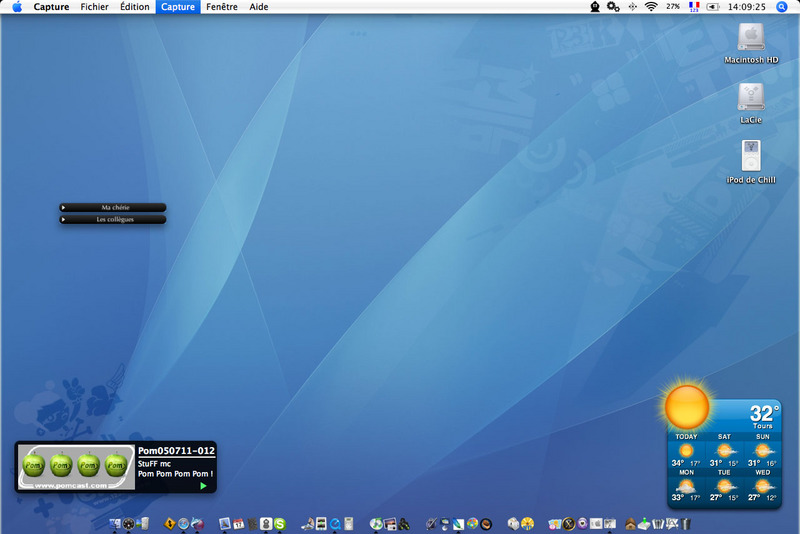800x534 pixels.
Task: Launch QuickTime Player from the dock
Action: (x=335, y=523)
